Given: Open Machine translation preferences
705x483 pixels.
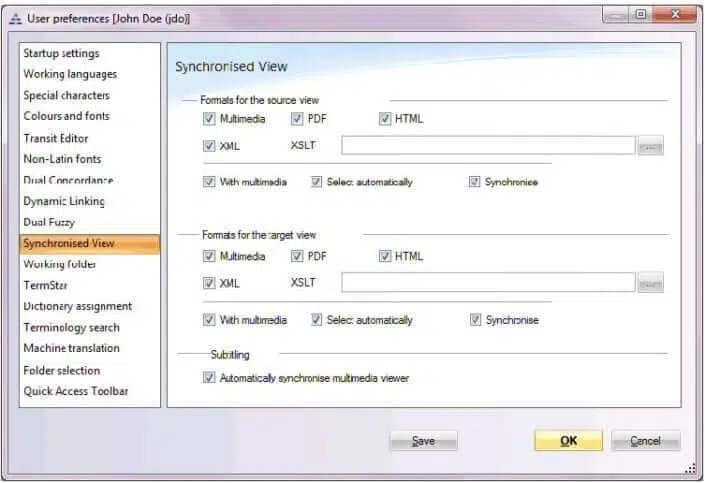Looking at the screenshot, I should click(71, 348).
